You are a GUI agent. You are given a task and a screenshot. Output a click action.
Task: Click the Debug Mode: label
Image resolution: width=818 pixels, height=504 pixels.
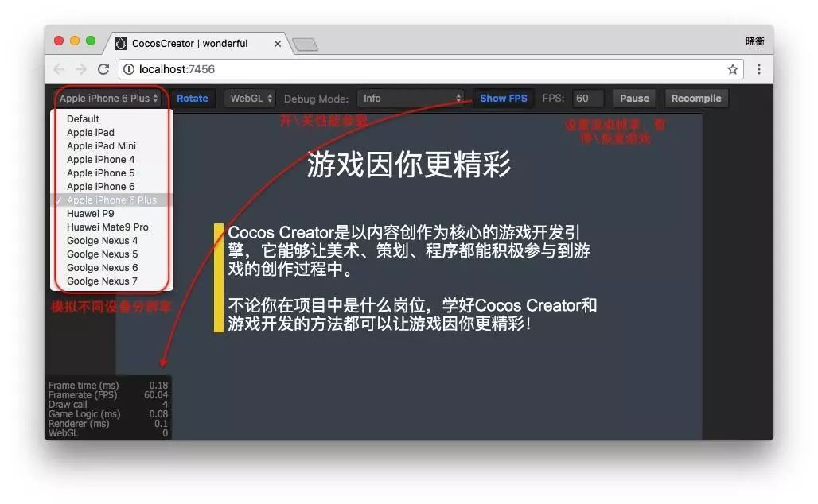(x=316, y=99)
